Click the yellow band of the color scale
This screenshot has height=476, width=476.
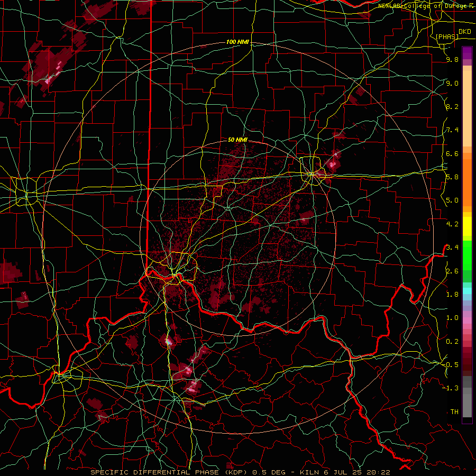coord(467,226)
